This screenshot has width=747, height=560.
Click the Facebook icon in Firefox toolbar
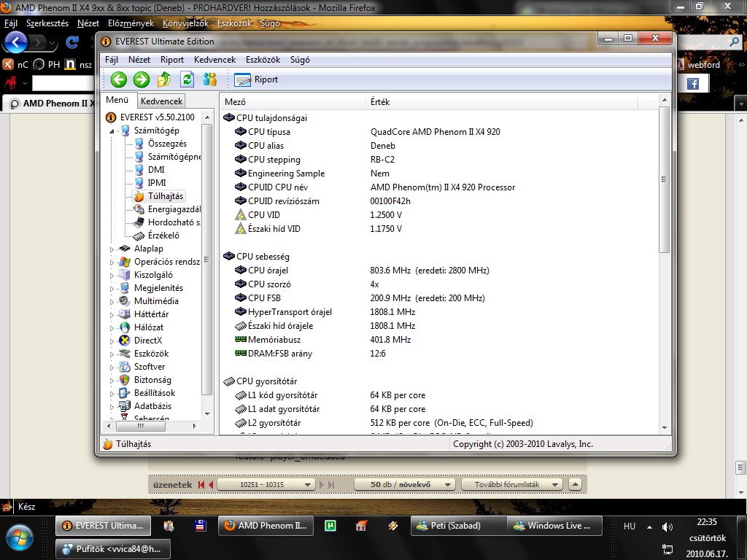(x=693, y=85)
